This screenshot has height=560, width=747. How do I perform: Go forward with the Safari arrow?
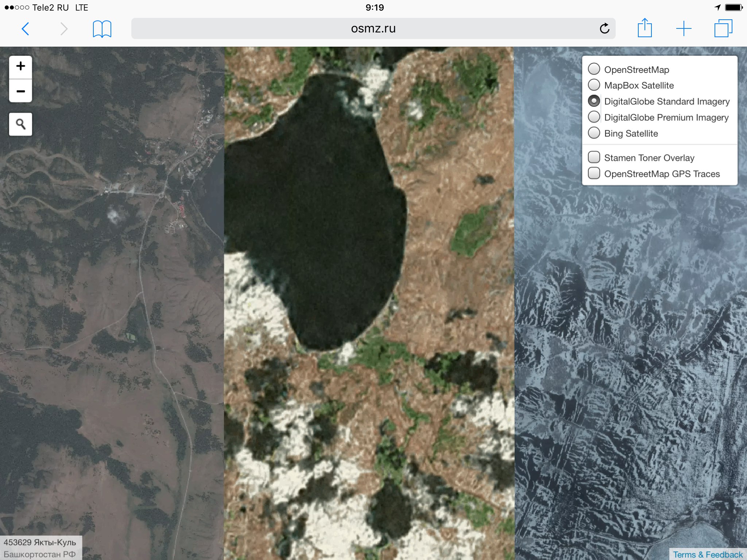(64, 28)
